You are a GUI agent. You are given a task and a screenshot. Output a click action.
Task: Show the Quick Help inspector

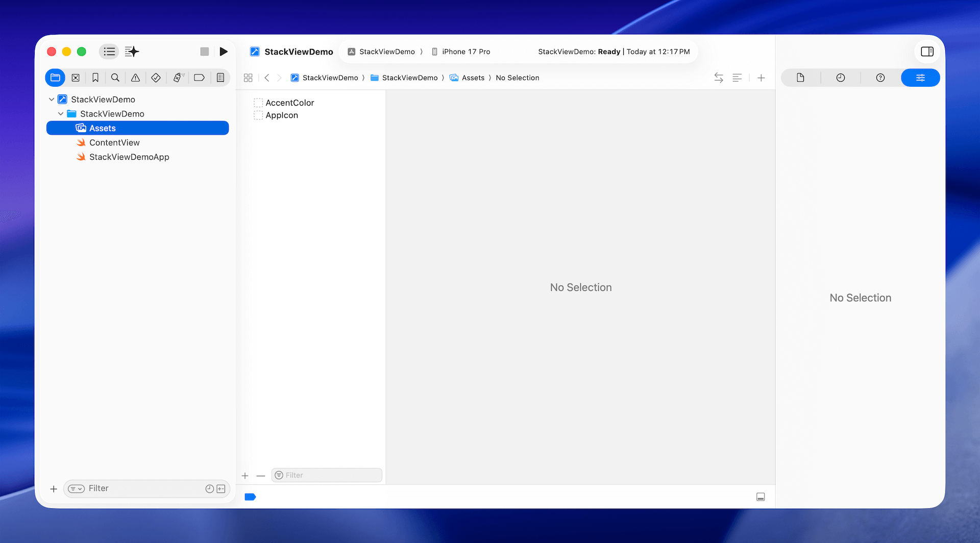pos(880,78)
